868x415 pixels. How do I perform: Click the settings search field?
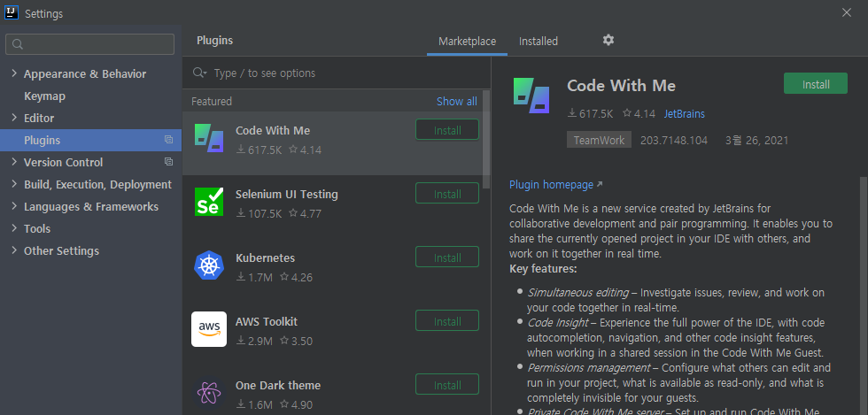click(89, 44)
